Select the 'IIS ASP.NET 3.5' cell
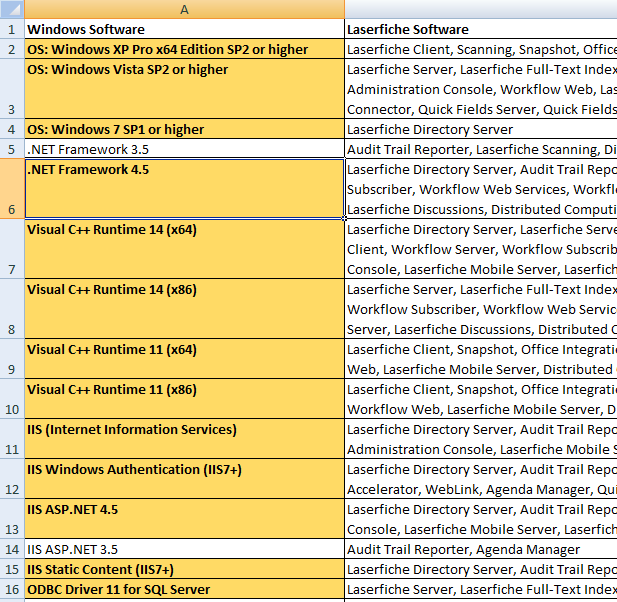The height and width of the screenshot is (602, 617). (185, 549)
